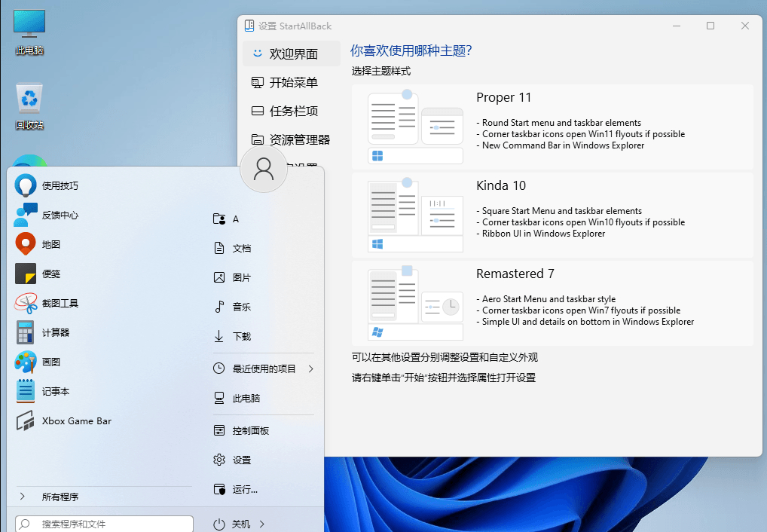
Task: Open the 控制面板 control panel icon
Action: pyautogui.click(x=219, y=430)
